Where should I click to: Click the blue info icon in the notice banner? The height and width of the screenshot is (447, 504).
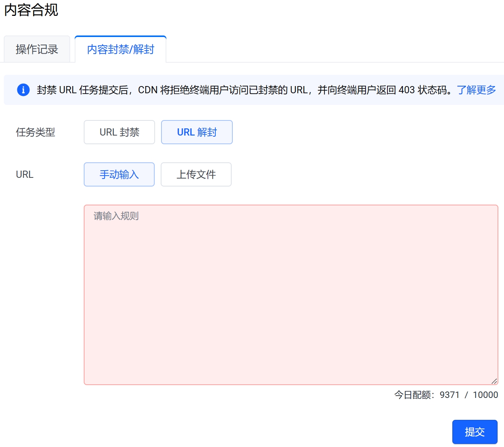coord(23,90)
